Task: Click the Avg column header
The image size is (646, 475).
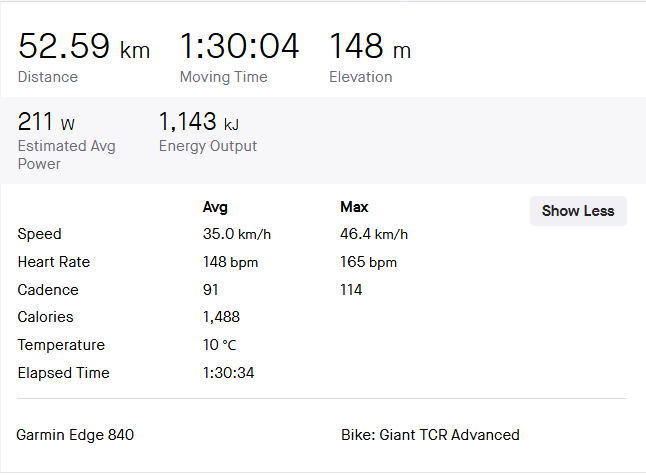Action: (x=215, y=207)
